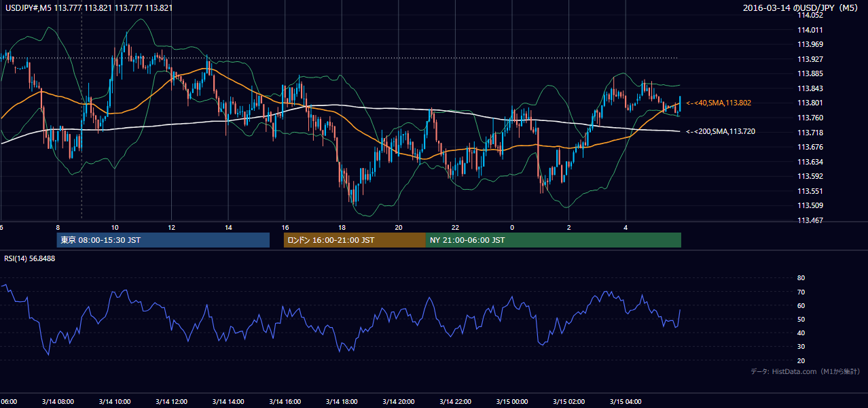Screen dimensions: 868x408
Task: Click the RSI axis level 30 label
Action: pos(801,347)
